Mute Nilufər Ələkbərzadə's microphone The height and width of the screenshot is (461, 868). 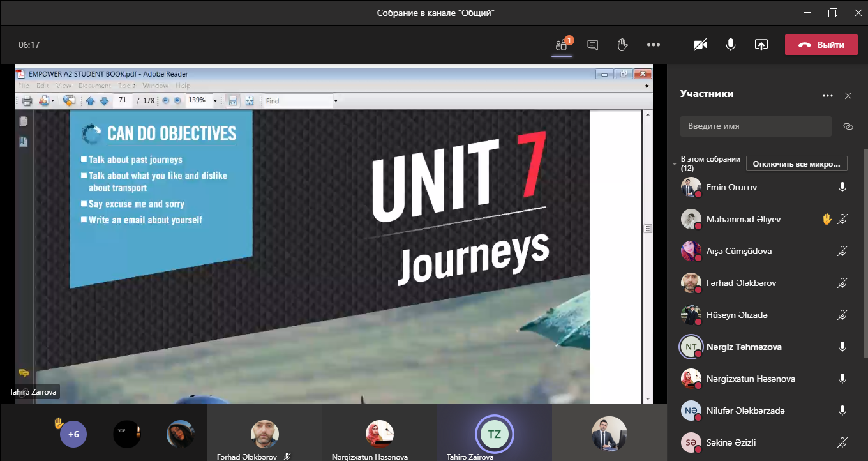point(842,411)
